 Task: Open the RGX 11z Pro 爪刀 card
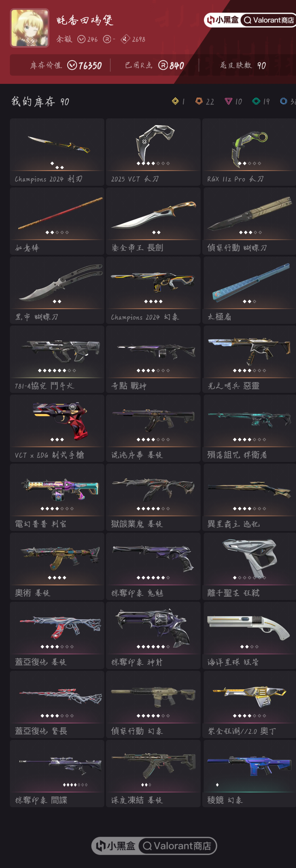(x=249, y=152)
